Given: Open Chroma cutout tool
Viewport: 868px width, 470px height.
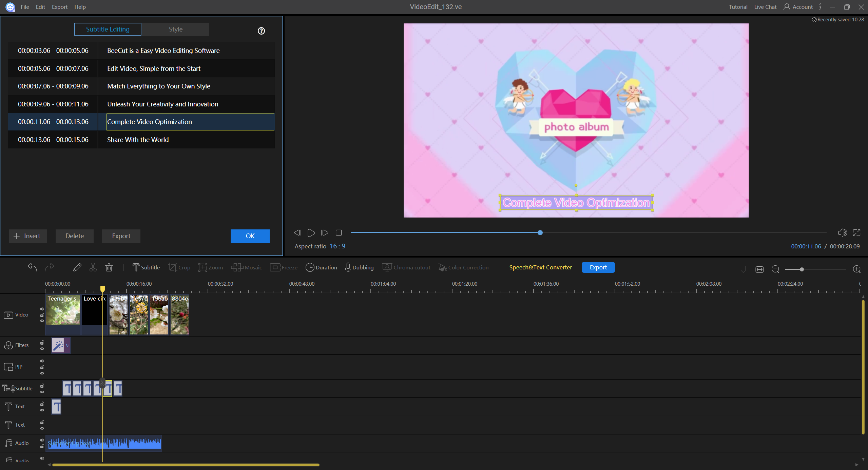Looking at the screenshot, I should pos(406,267).
